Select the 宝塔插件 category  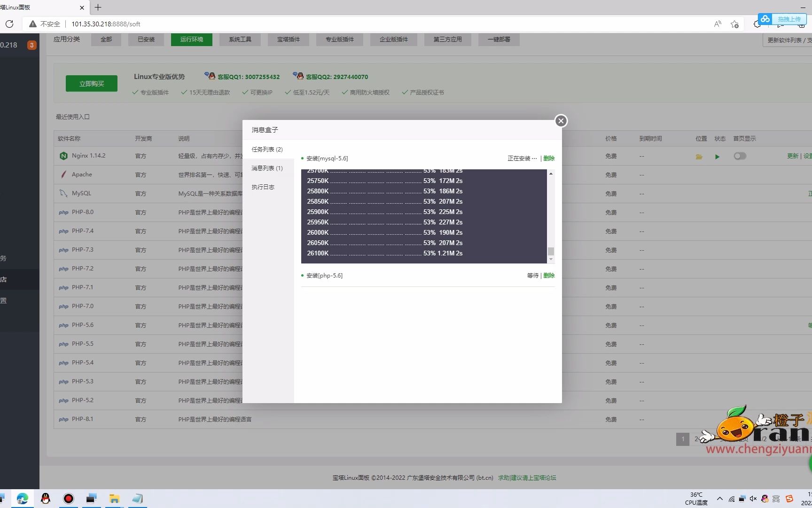coord(289,40)
